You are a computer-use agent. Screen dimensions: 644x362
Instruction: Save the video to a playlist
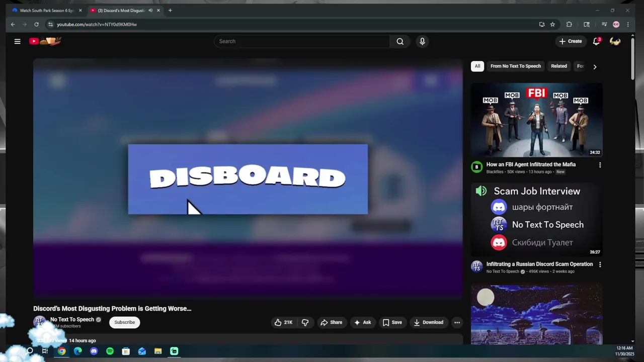click(x=392, y=322)
